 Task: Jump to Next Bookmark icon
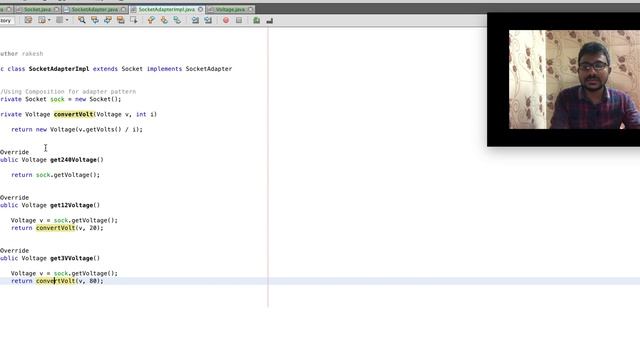tap(164, 20)
